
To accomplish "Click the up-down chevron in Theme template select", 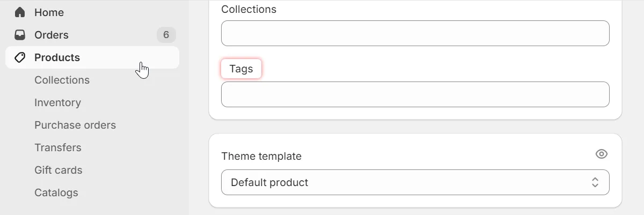I will point(595,182).
